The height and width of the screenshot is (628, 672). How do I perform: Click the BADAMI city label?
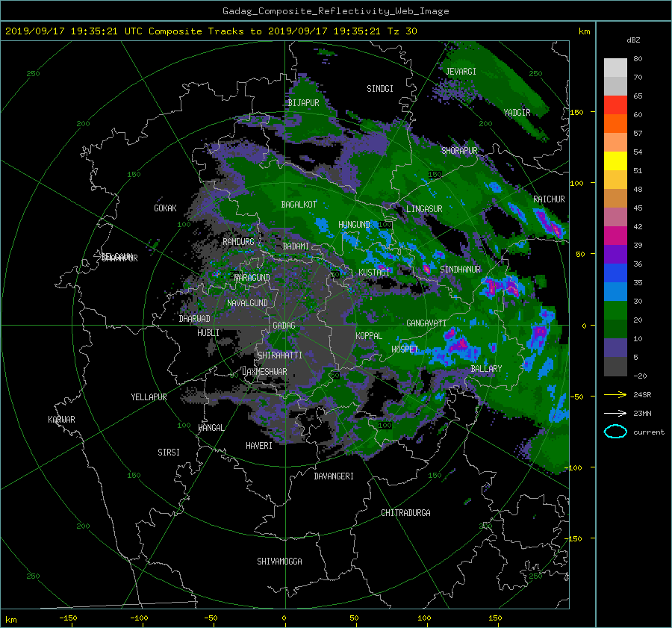[x=296, y=246]
